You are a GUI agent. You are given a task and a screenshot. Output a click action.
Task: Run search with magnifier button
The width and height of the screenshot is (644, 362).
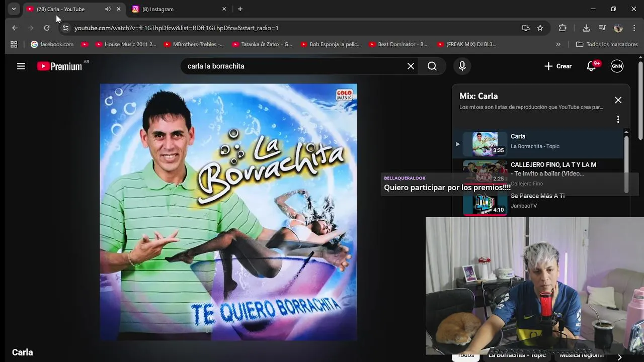click(432, 66)
